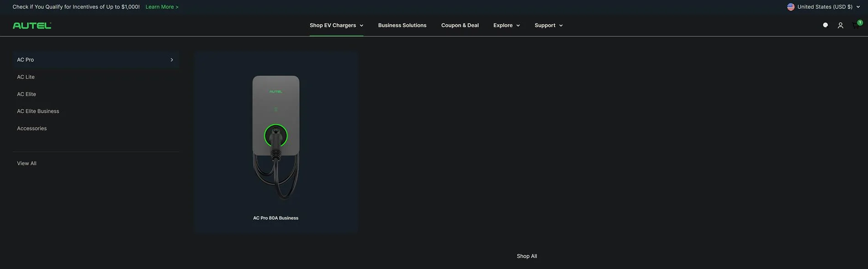
Task: Go to Coupon & Deal page
Action: tap(460, 26)
